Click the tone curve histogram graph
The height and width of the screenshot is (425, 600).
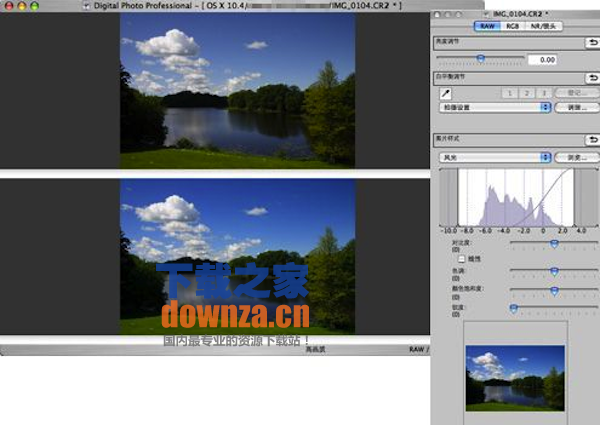(518, 197)
